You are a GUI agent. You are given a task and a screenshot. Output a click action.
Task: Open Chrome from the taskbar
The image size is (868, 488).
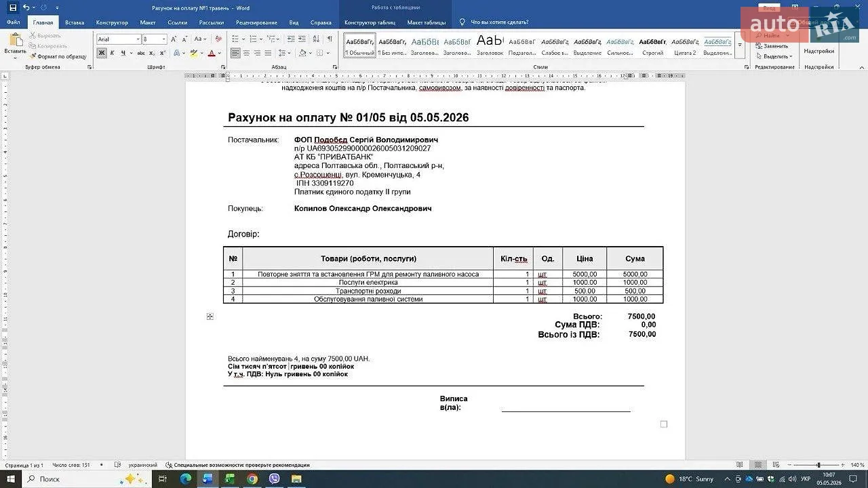coord(252,479)
